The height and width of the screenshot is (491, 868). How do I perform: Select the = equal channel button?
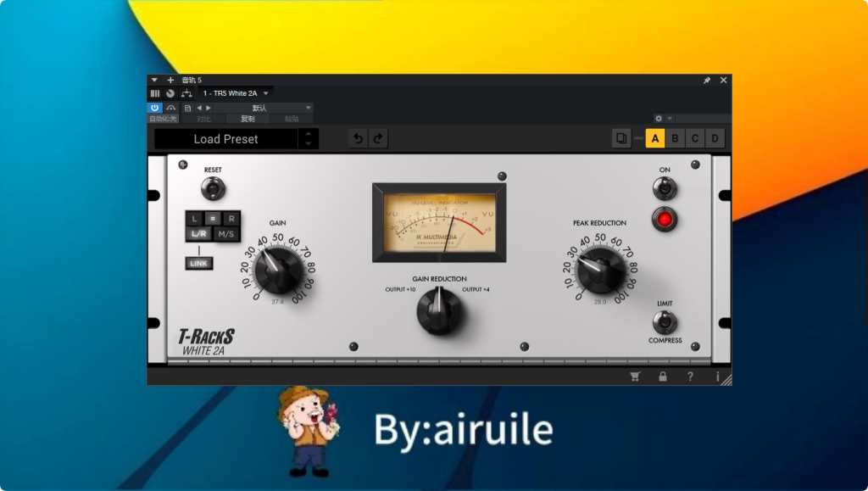pos(213,219)
